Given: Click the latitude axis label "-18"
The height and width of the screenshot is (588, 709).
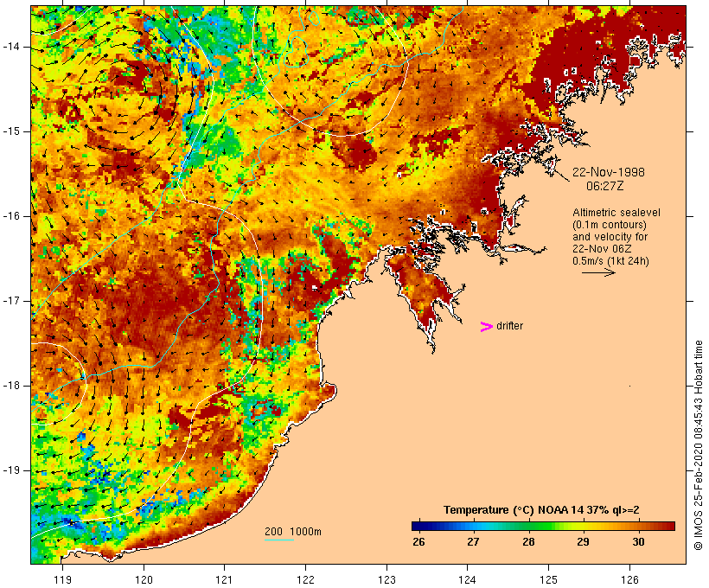Looking at the screenshot, I should click(11, 386).
